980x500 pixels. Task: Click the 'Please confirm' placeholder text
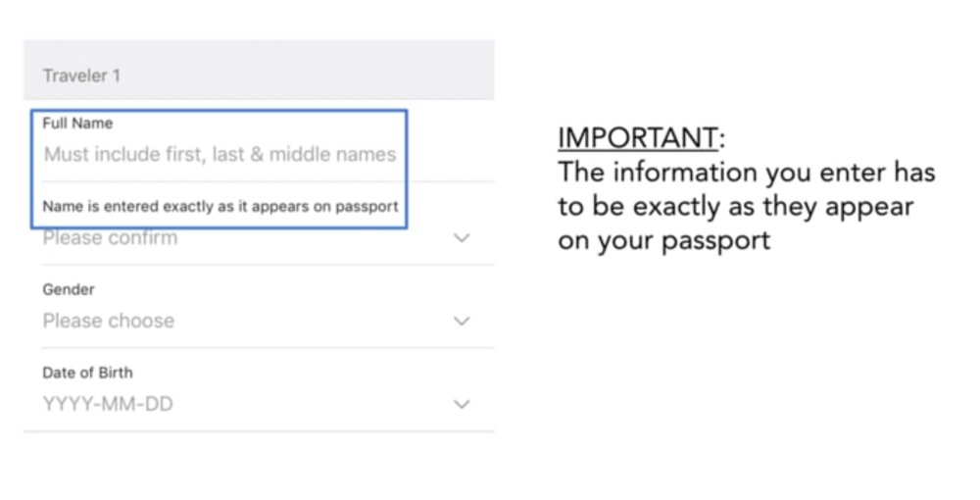(110, 238)
